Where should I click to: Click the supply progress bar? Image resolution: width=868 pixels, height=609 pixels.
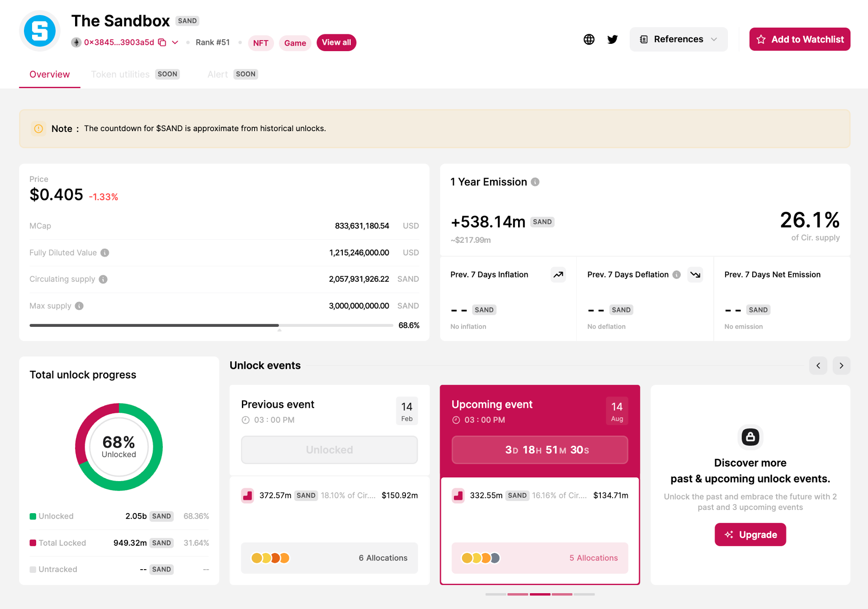click(211, 325)
